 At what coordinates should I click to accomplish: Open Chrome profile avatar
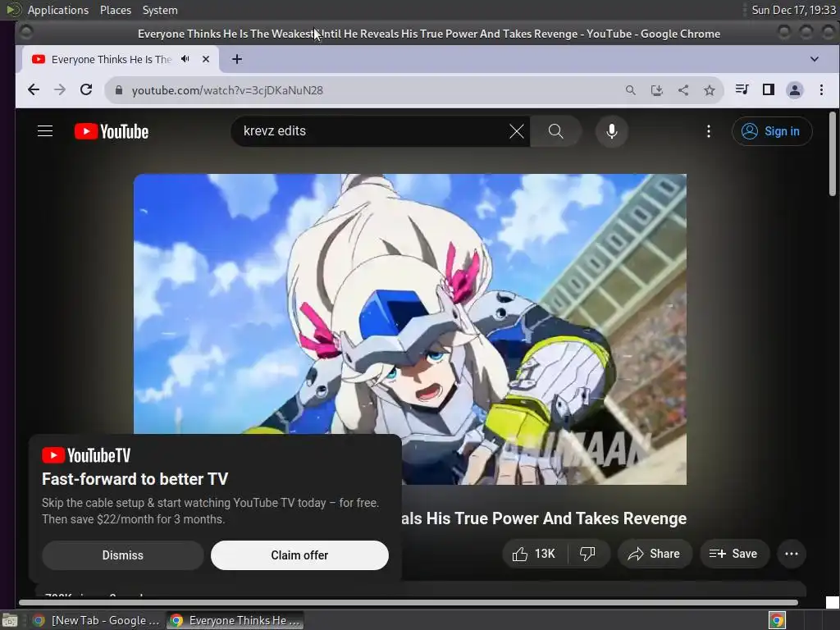795,90
